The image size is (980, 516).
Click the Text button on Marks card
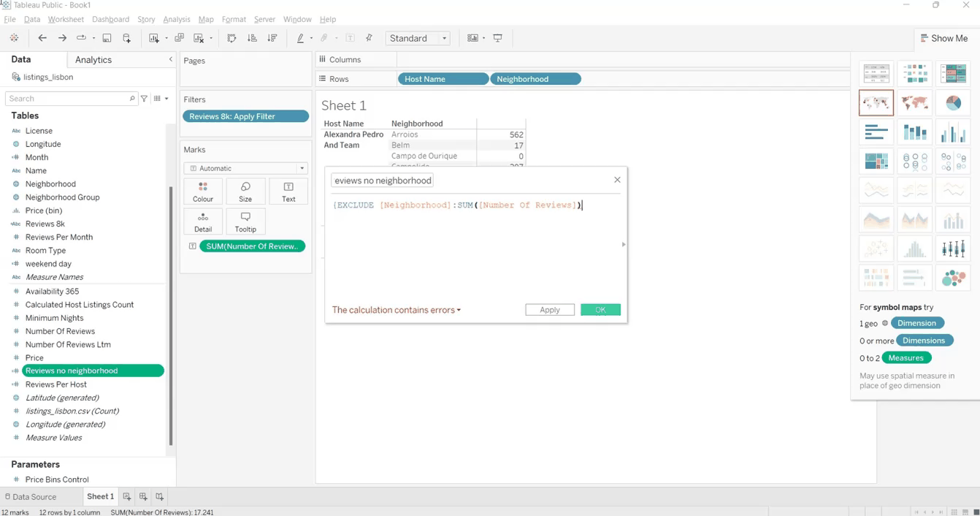coord(288,191)
